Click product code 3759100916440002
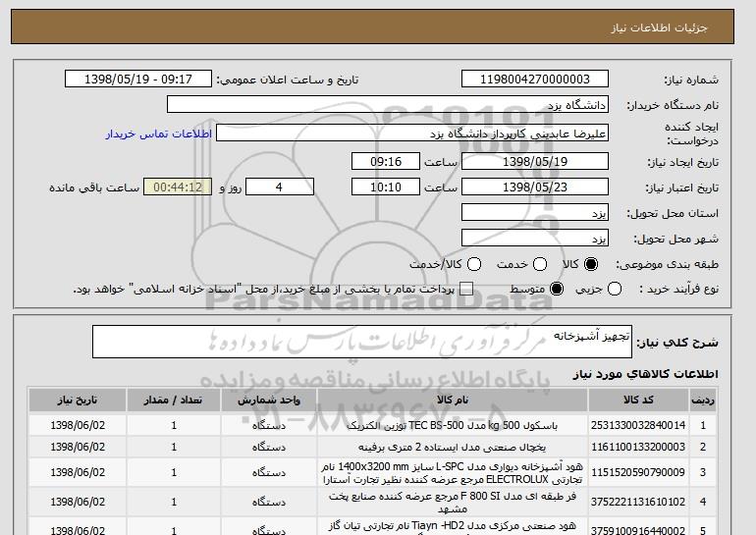Image resolution: width=756 pixels, height=535 pixels. [638, 531]
